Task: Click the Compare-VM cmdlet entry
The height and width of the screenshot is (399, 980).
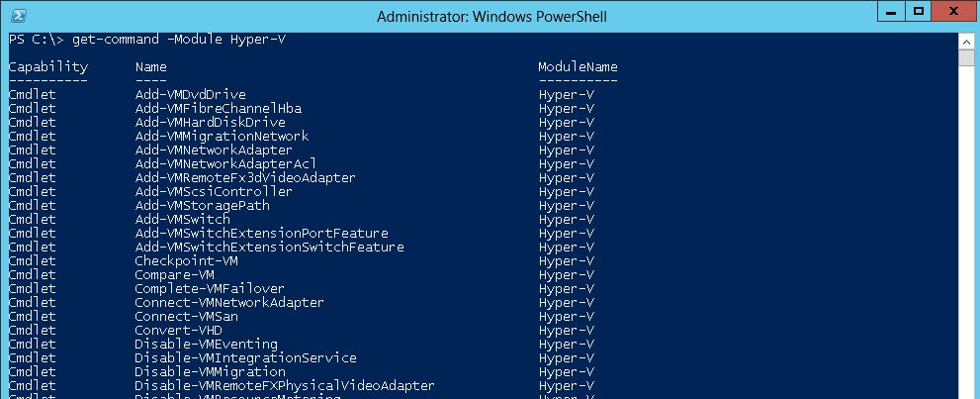Action: (174, 274)
